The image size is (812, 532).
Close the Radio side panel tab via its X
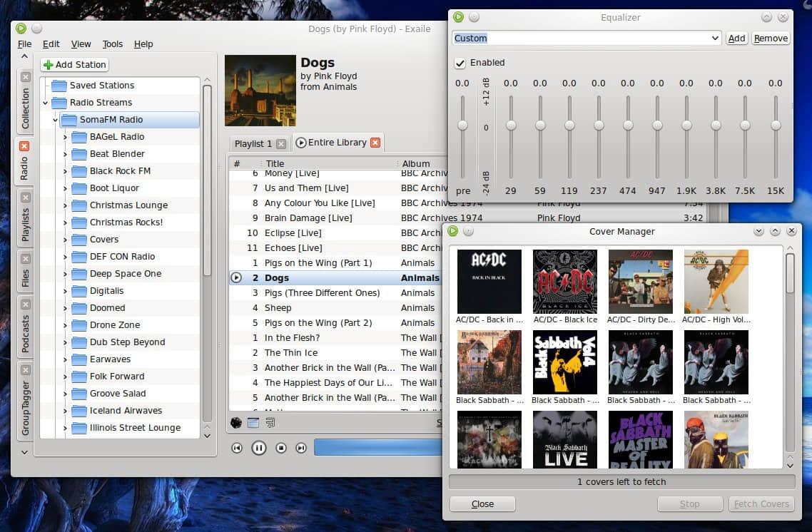[25, 146]
